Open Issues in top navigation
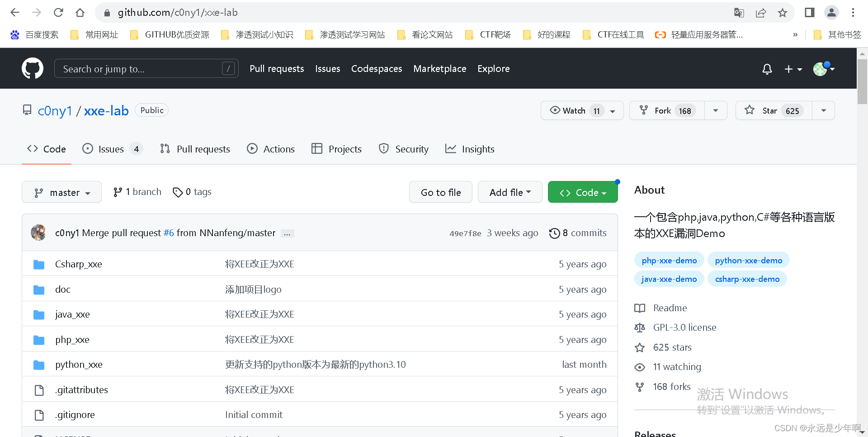This screenshot has width=868, height=437. 328,69
